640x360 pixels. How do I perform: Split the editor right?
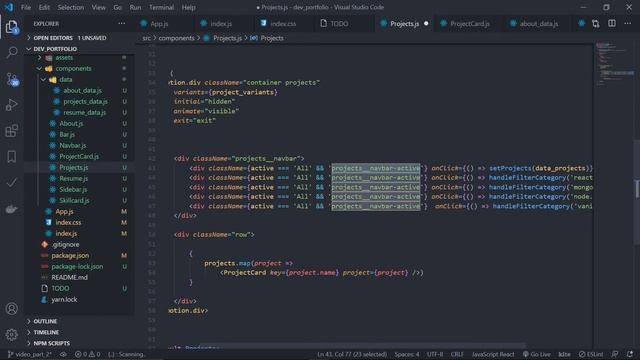click(612, 24)
